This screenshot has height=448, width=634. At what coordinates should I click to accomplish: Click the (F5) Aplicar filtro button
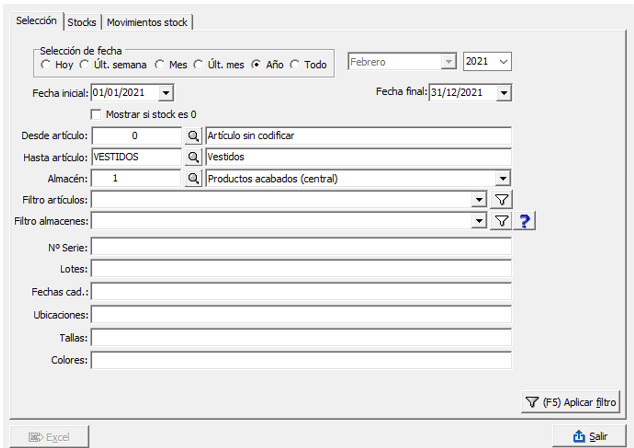click(x=571, y=402)
